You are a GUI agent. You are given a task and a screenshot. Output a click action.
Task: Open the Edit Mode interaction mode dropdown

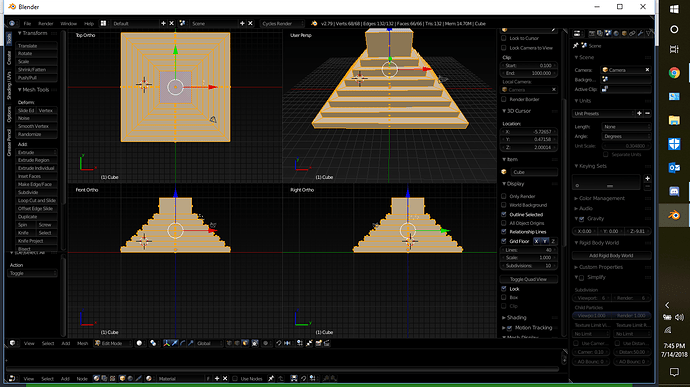(113, 343)
